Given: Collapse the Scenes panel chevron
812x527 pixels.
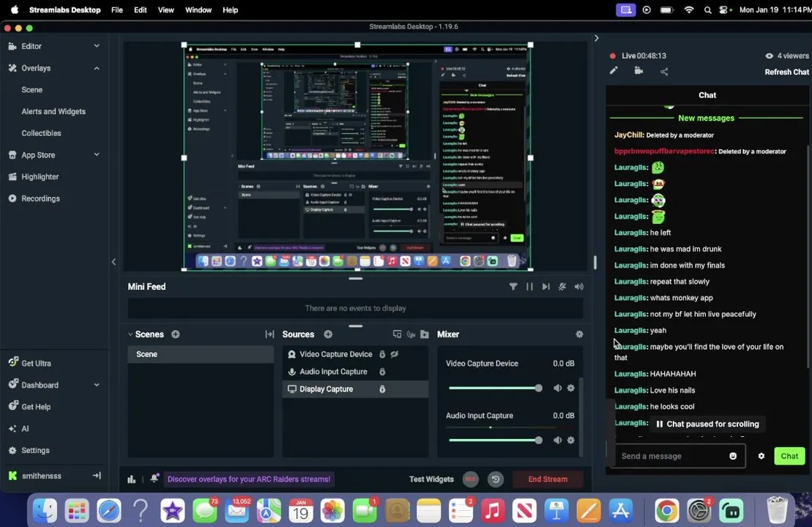Looking at the screenshot, I should click(x=130, y=334).
